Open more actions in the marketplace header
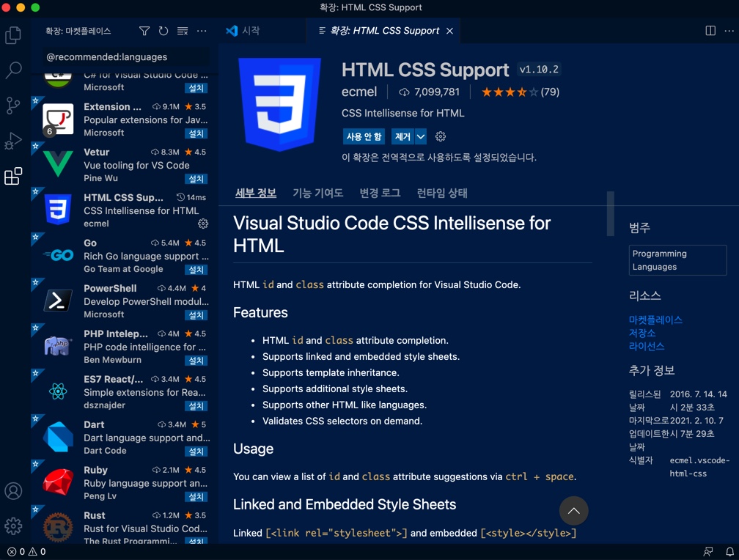 coord(202,31)
